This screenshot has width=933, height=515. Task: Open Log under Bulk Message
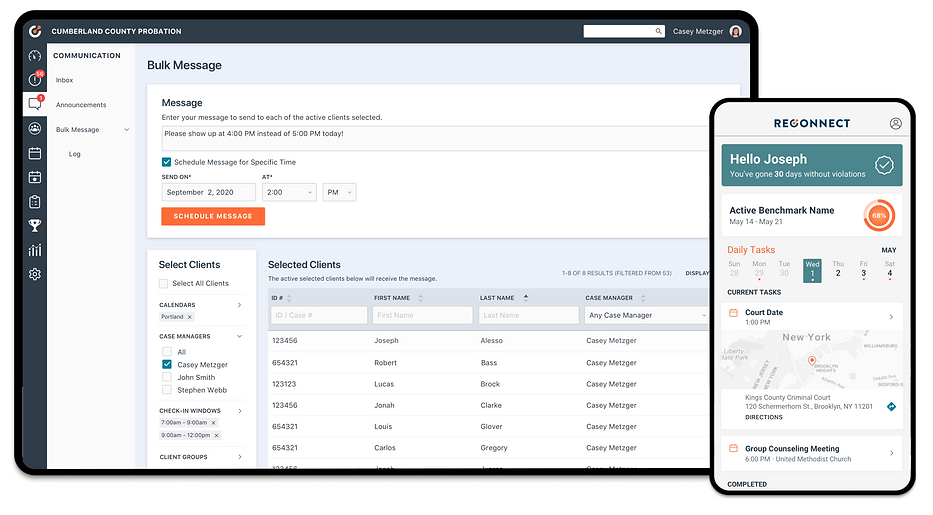(74, 154)
